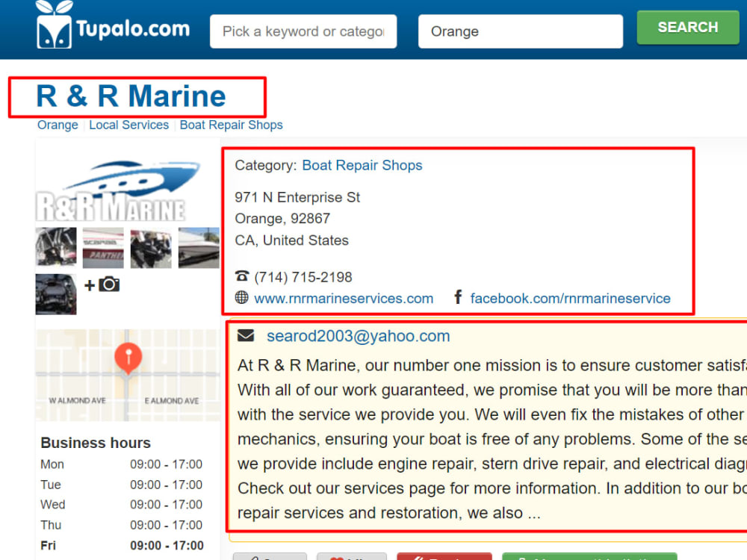Open the Orange breadcrumb link
The image size is (747, 560).
58,125
